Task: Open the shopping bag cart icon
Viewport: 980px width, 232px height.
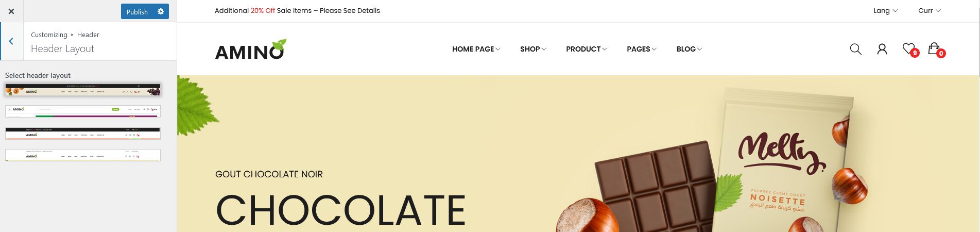Action: coord(935,49)
